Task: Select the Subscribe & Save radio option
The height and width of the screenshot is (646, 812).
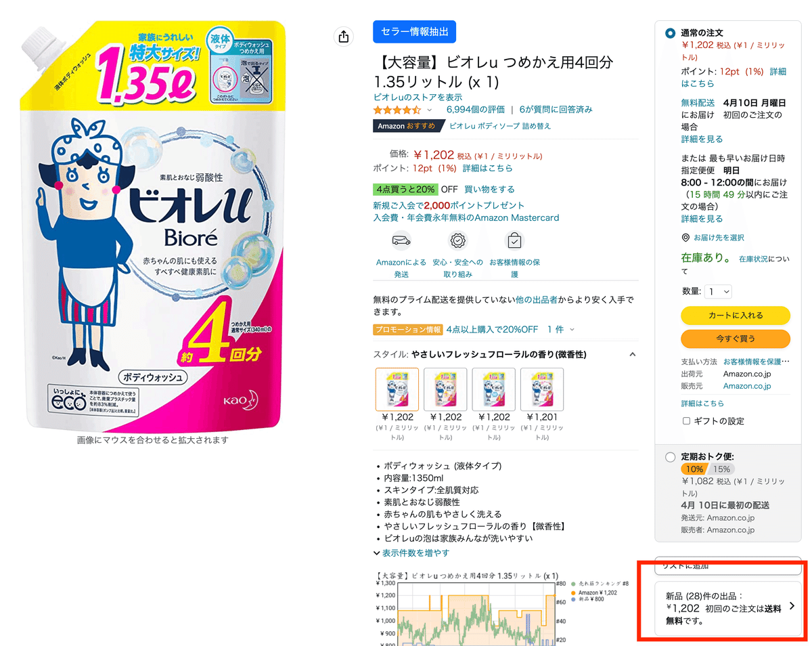Action: click(x=670, y=457)
